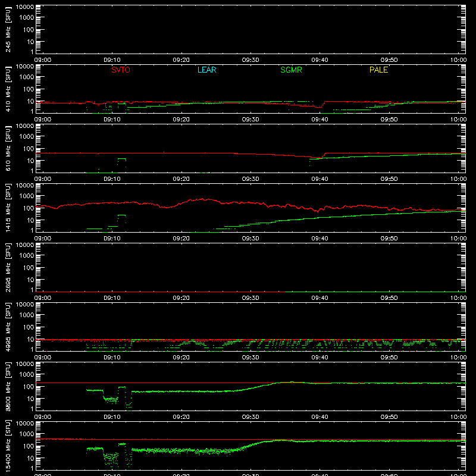Click the 09:50 tick under the 8800 MHz panel

[389, 417]
